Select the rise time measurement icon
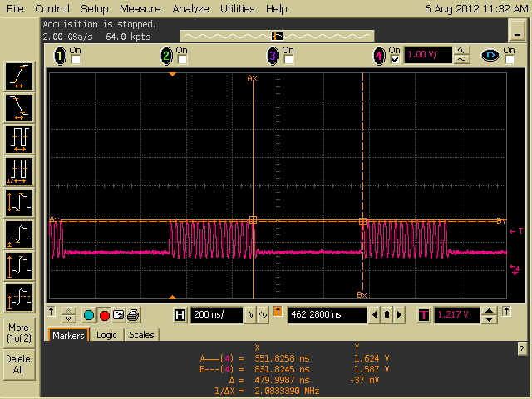532x399 pixels. pyautogui.click(x=19, y=76)
